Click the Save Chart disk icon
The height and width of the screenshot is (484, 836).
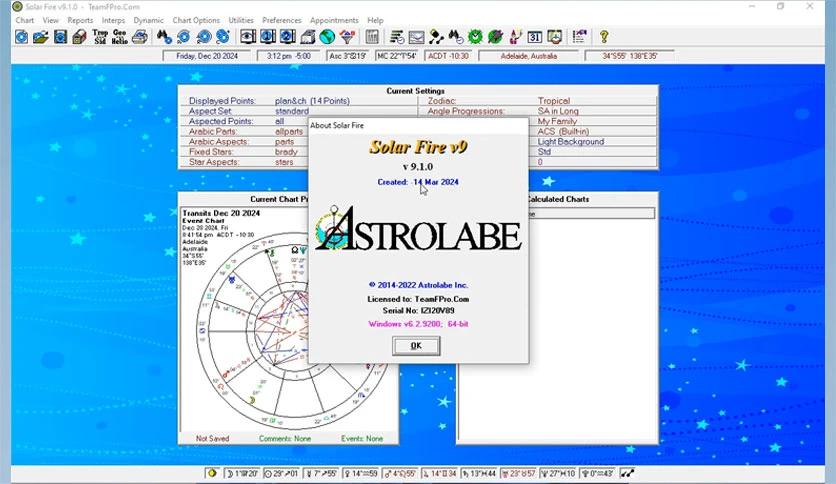pos(60,37)
